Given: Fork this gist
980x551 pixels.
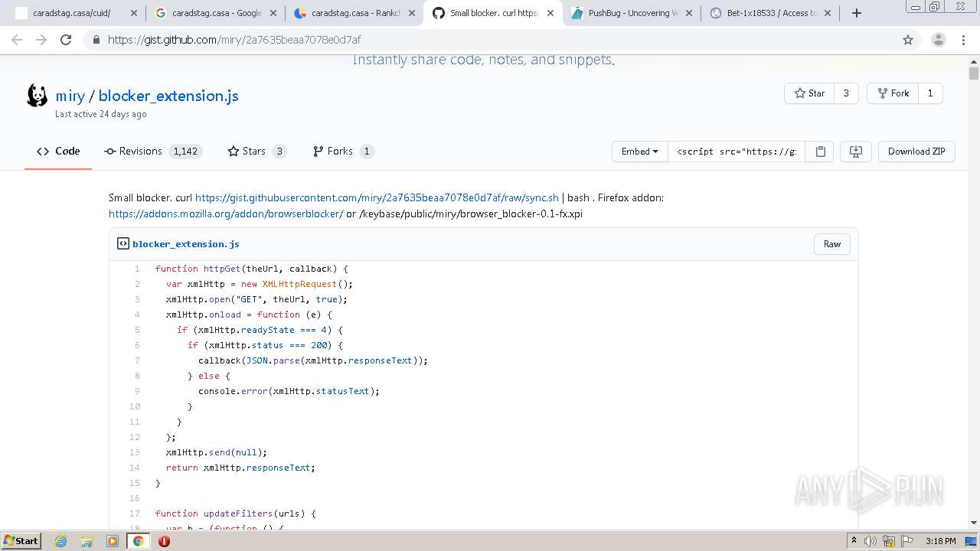Looking at the screenshot, I should [892, 93].
